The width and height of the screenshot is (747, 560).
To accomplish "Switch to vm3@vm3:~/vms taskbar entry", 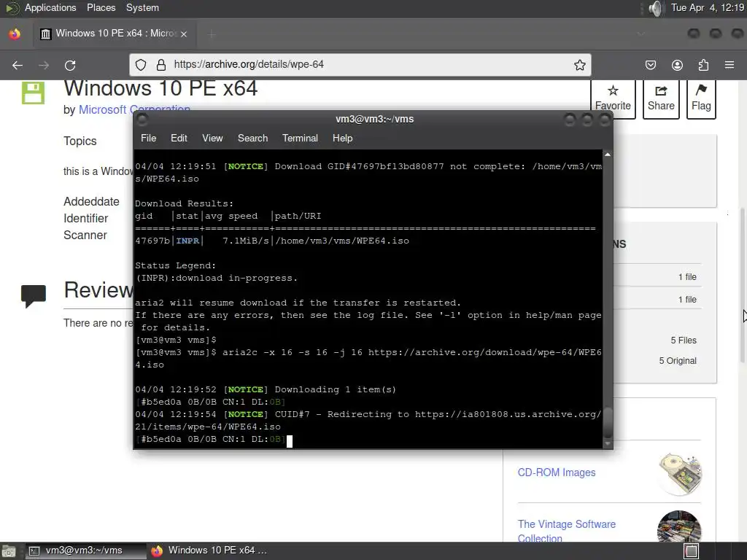I will (x=85, y=551).
